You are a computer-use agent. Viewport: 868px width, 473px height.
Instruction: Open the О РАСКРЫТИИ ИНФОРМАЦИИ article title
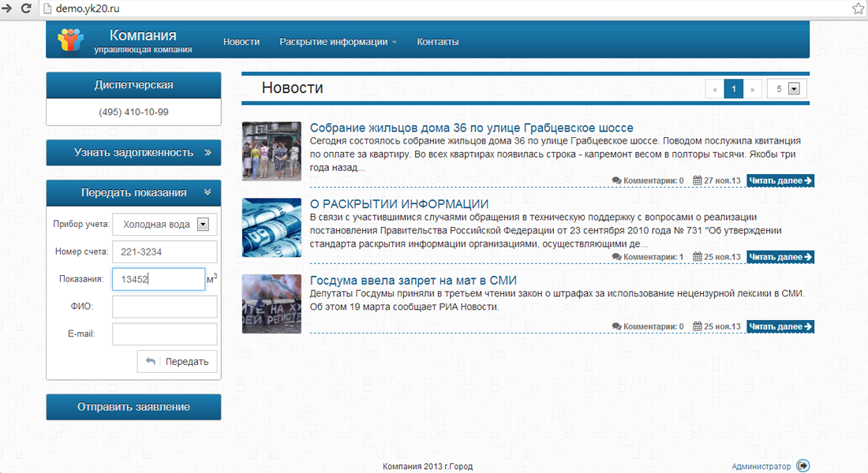pos(399,204)
